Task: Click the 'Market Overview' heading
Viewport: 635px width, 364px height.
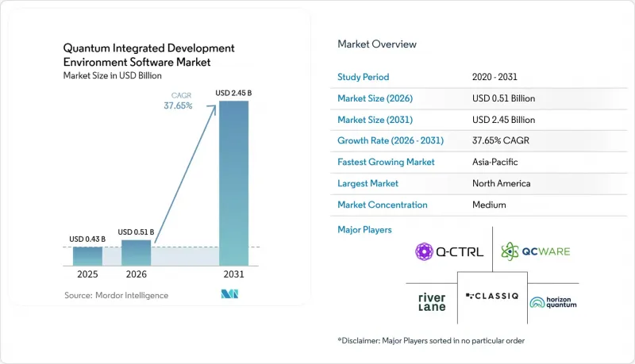Action: coord(377,44)
